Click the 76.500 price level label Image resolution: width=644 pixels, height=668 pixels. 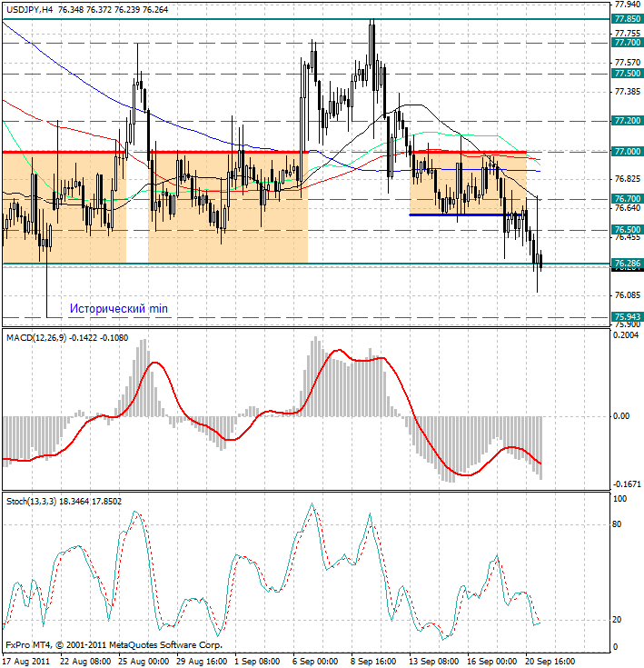628,230
